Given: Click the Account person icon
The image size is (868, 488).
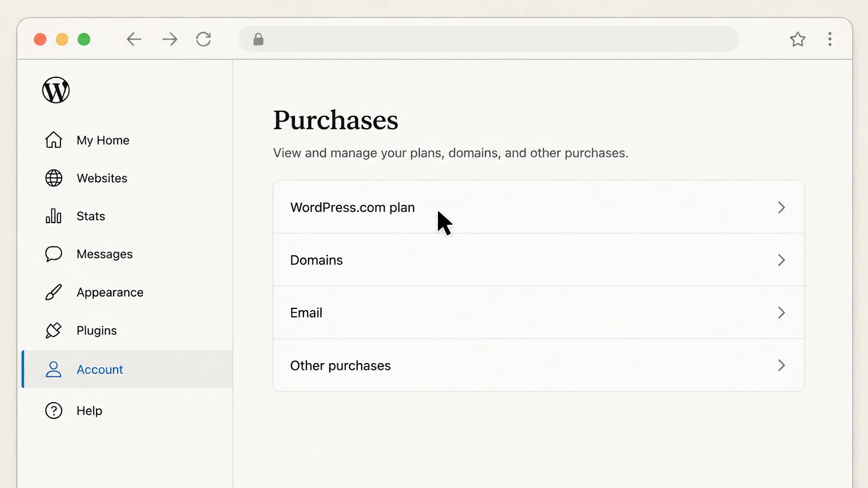Looking at the screenshot, I should (x=54, y=369).
